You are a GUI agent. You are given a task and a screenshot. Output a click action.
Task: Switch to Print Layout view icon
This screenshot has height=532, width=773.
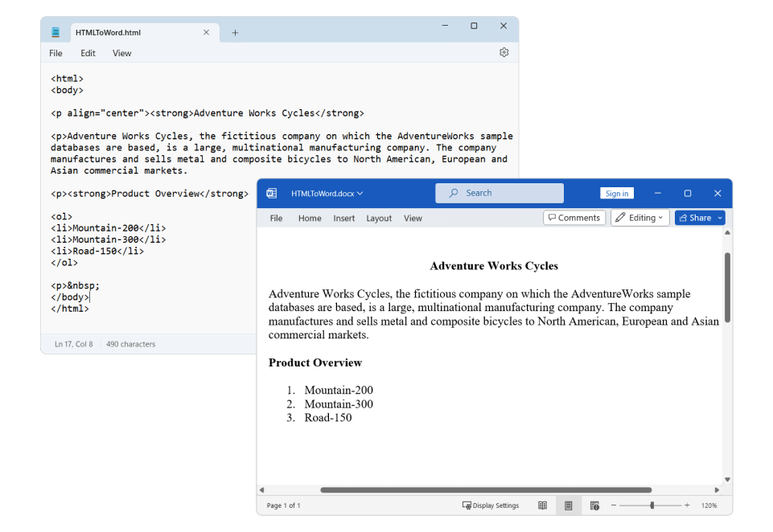569,505
